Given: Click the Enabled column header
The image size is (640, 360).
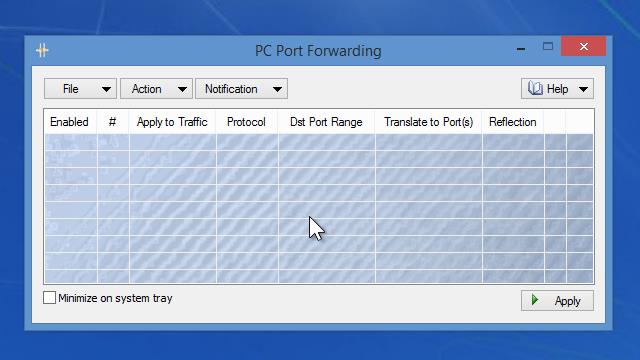Looking at the screenshot, I should pyautogui.click(x=69, y=122).
